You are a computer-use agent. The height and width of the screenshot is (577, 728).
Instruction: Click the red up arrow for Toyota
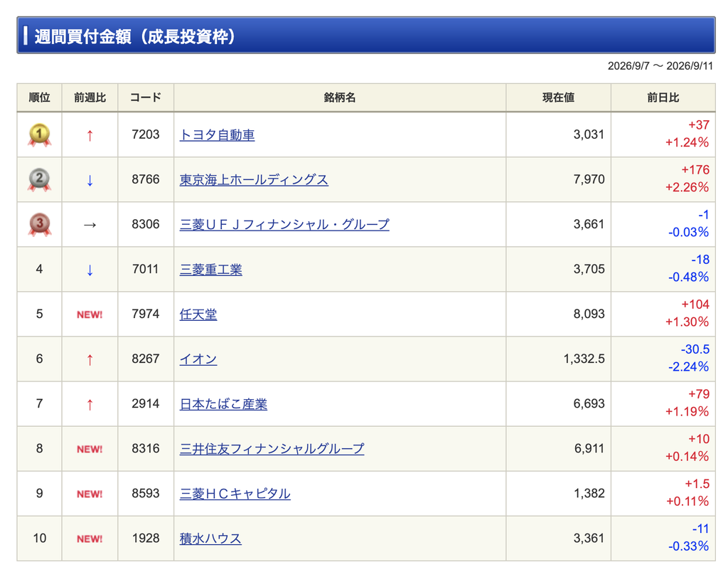pyautogui.click(x=90, y=136)
